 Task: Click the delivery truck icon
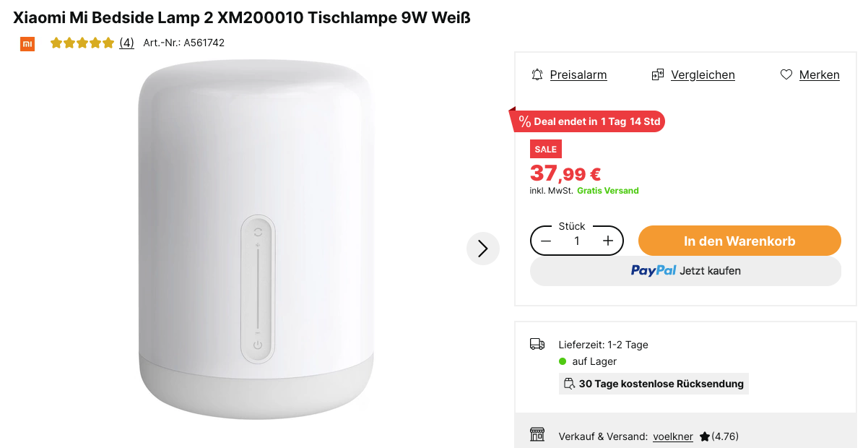click(x=537, y=345)
